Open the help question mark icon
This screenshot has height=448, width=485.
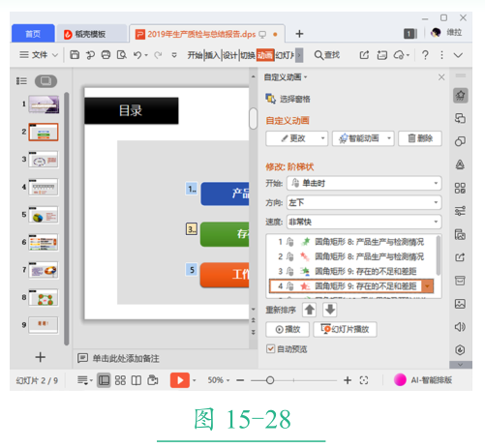point(425,55)
